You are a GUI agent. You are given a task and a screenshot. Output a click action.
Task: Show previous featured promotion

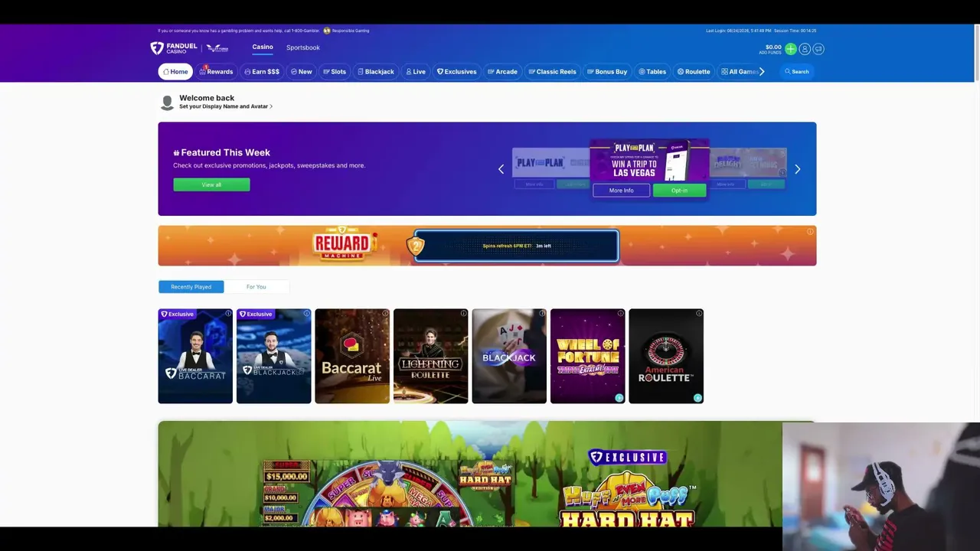[x=501, y=169]
